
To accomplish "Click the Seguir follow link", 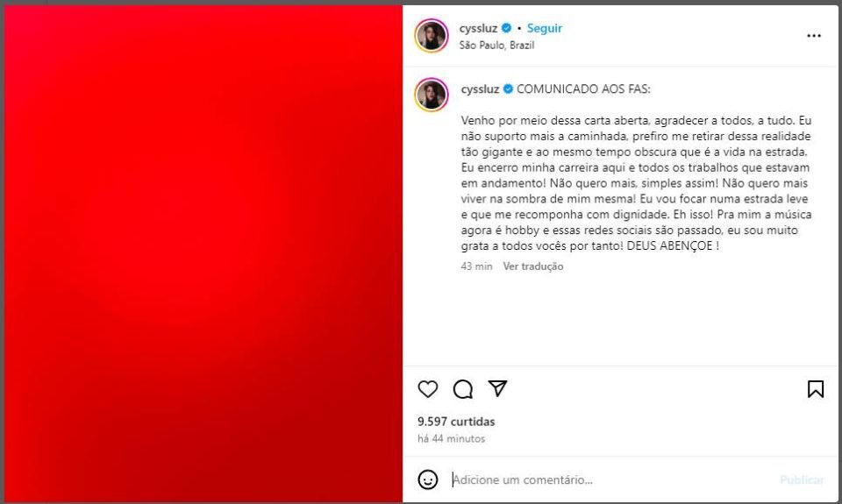I will point(545,28).
